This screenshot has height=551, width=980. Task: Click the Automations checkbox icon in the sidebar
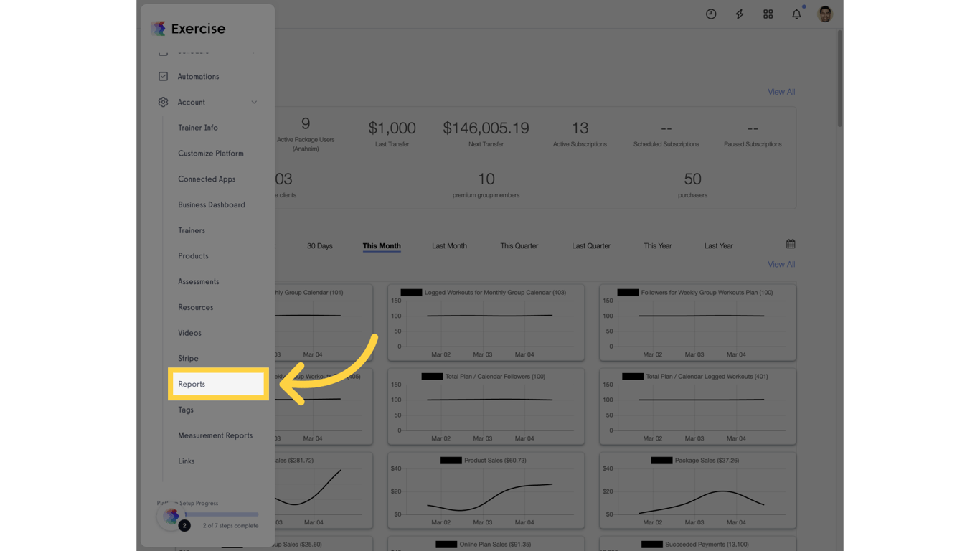point(163,76)
